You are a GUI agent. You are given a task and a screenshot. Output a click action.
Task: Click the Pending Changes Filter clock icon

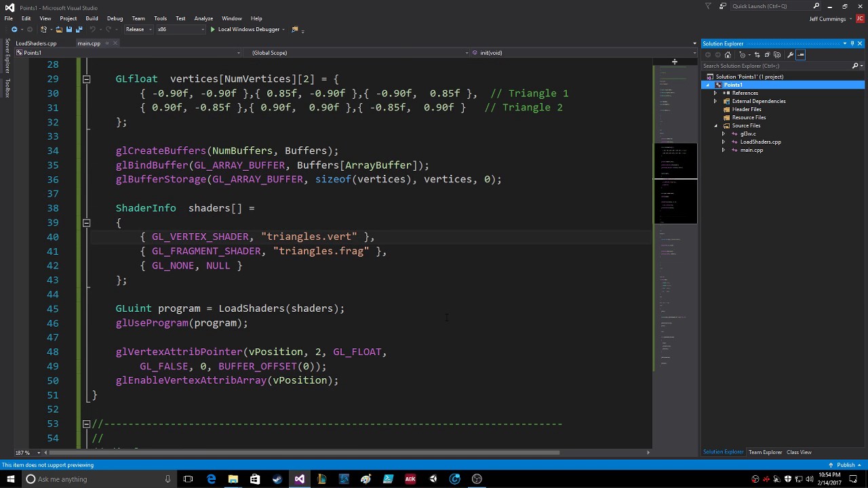pyautogui.click(x=743, y=55)
